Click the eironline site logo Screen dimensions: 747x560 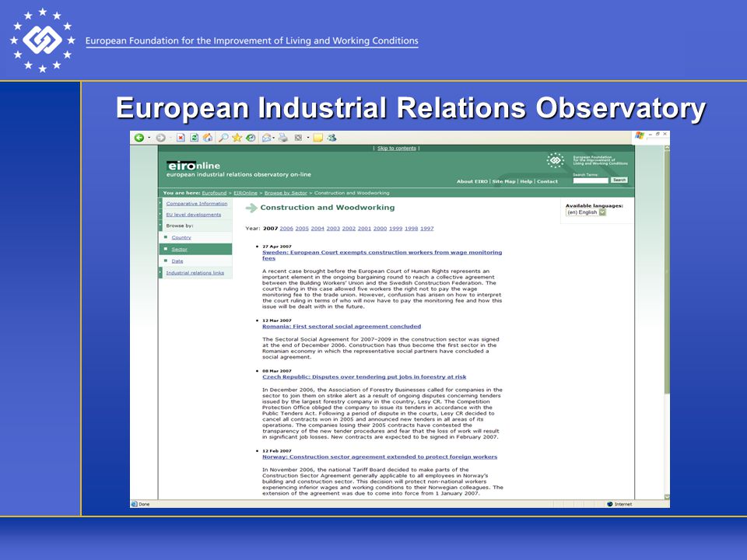(194, 166)
